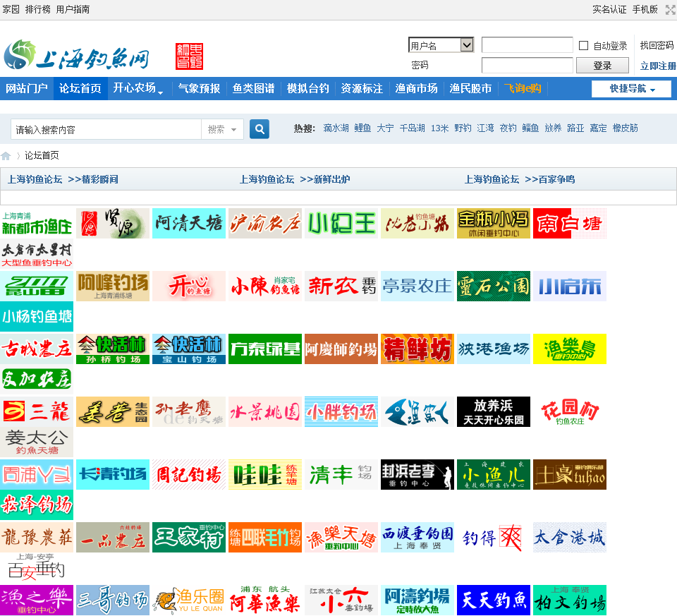Open the 渔樂島 yellow banner
The image size is (677, 616).
click(x=570, y=349)
